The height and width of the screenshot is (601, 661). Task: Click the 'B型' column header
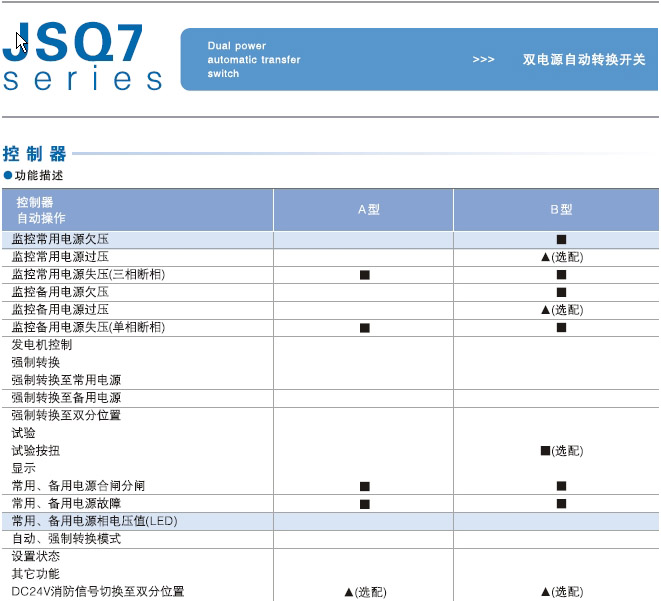561,209
